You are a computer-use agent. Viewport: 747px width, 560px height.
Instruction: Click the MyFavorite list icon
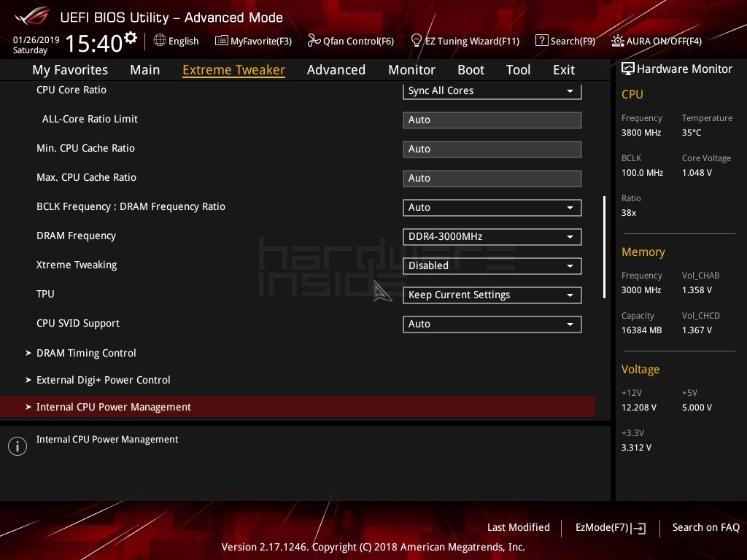[221, 41]
